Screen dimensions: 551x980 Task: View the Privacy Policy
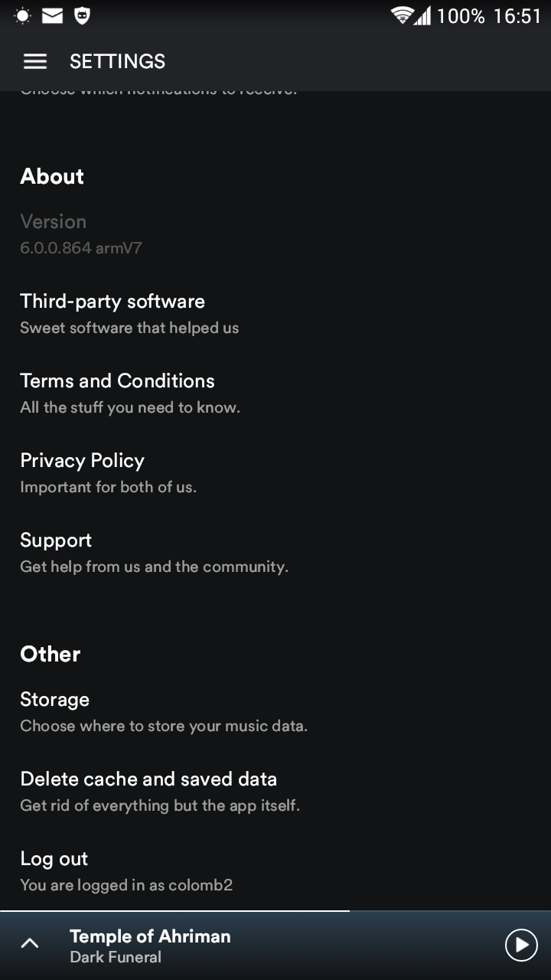coord(82,472)
